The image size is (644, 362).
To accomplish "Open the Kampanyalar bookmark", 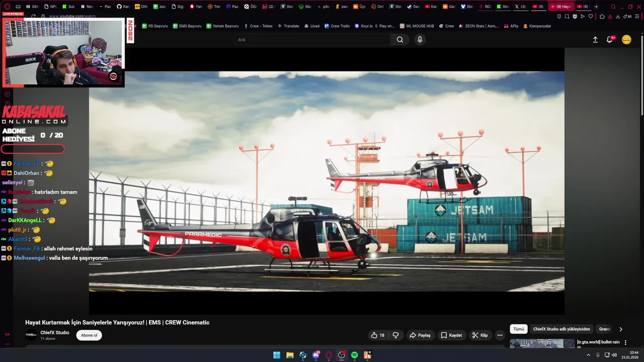I will point(537,26).
